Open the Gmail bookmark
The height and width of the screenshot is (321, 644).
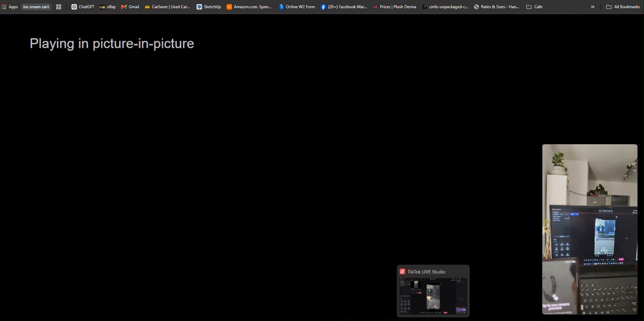click(x=130, y=7)
